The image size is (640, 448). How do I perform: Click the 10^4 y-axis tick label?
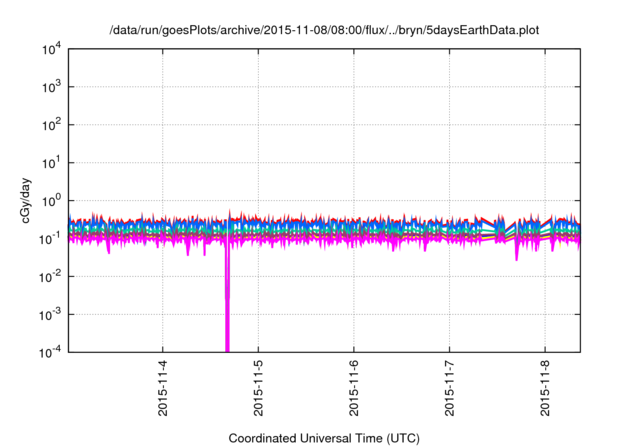[51, 50]
